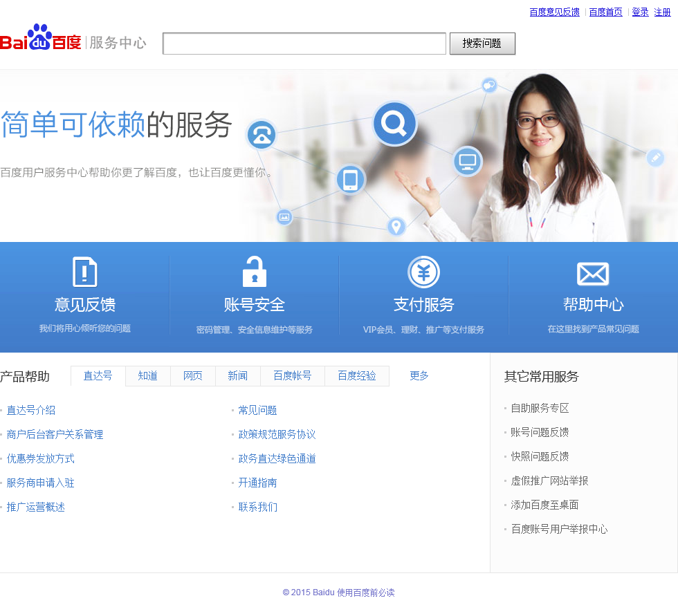Go to 百度首页 link at top
This screenshot has width=678, height=616.
point(605,12)
